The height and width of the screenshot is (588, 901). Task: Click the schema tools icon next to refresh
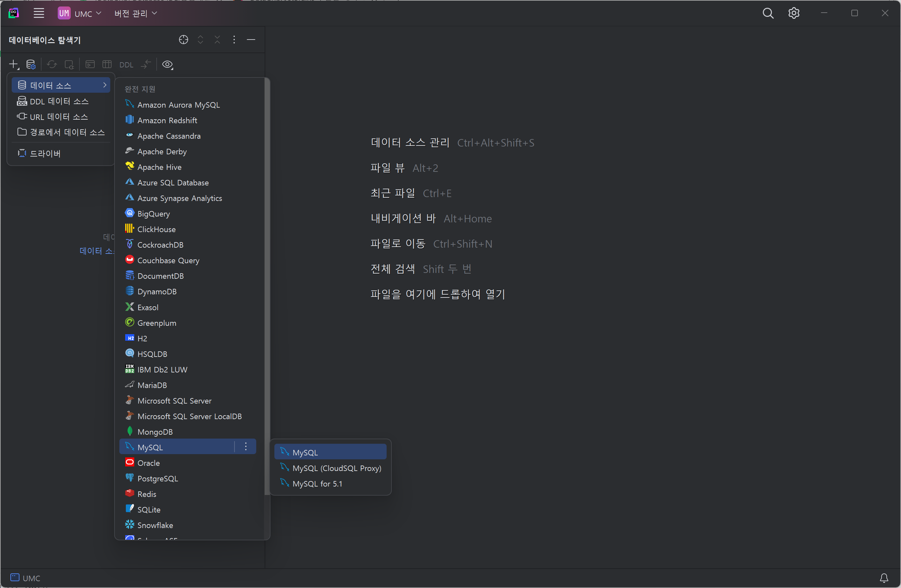[69, 64]
